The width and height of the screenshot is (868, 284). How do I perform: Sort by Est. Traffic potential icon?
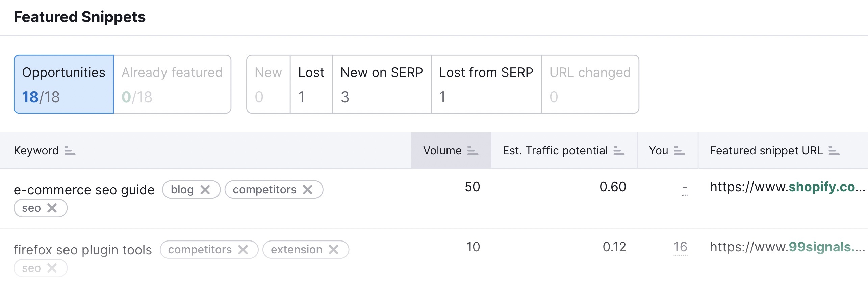point(619,151)
